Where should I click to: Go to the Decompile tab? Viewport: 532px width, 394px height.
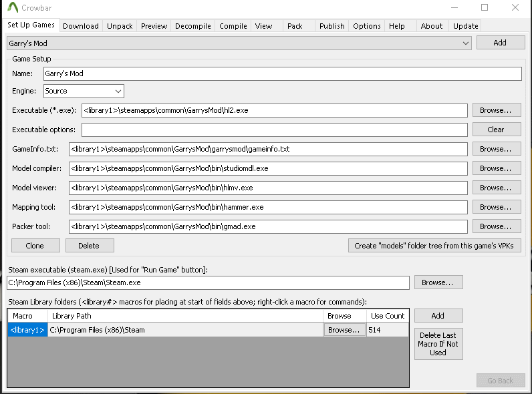tap(192, 26)
